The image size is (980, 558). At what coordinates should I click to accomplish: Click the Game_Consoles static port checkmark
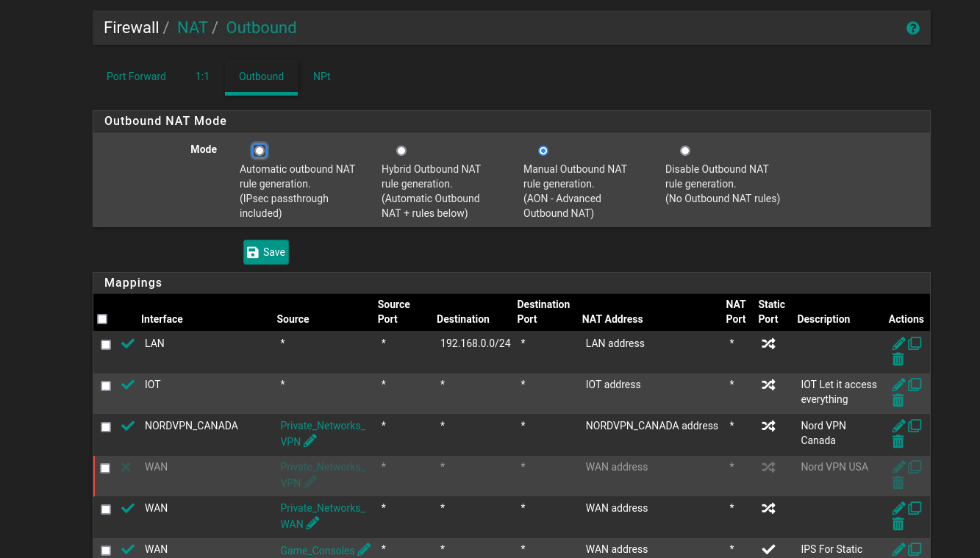coord(768,549)
